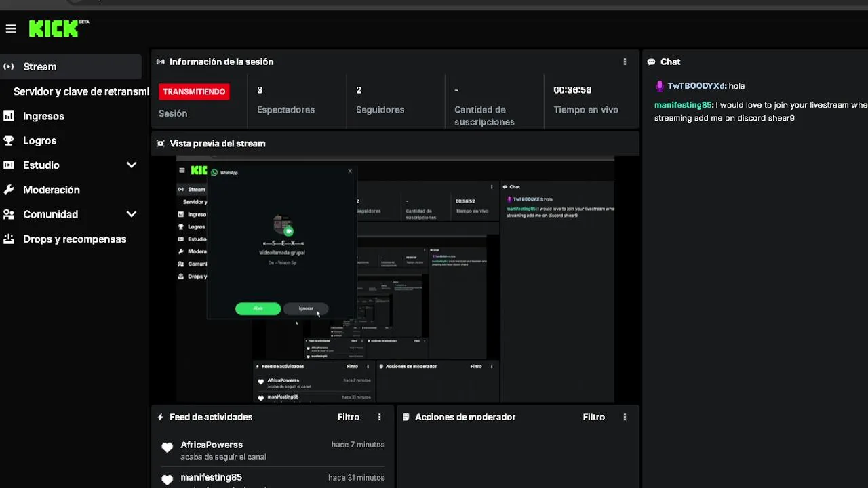Screen dimensions: 868x488
Task: Click the Logros trophy icon
Action: tap(9, 140)
